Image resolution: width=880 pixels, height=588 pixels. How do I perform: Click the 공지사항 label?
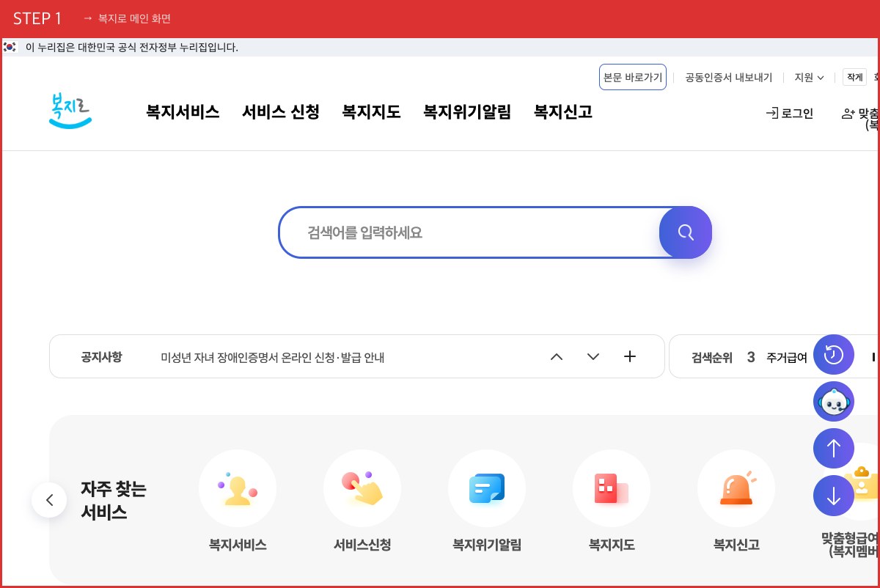101,357
